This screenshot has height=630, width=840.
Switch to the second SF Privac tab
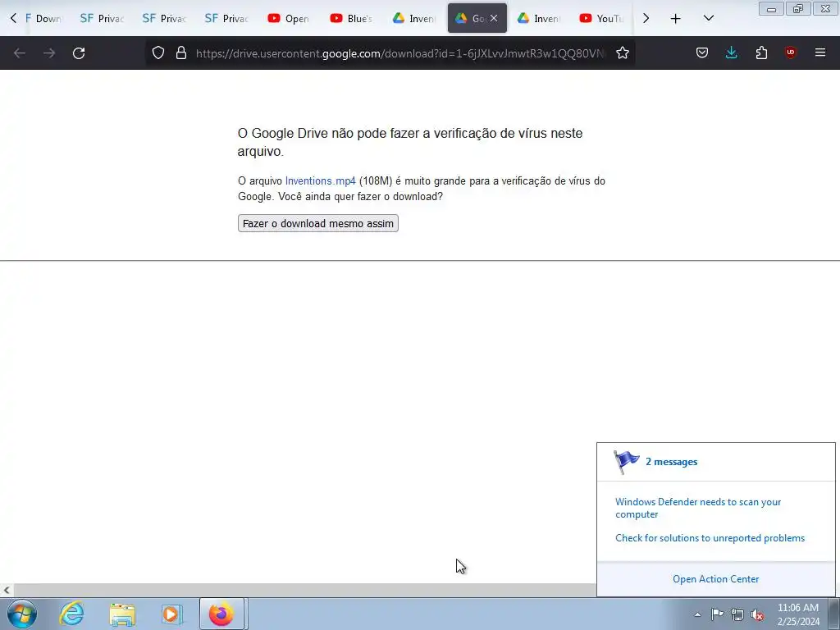pyautogui.click(x=164, y=18)
